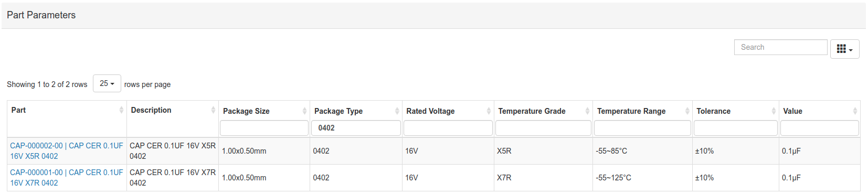Image resolution: width=868 pixels, height=194 pixels.
Task: Focus the table Search box
Action: pyautogui.click(x=781, y=47)
